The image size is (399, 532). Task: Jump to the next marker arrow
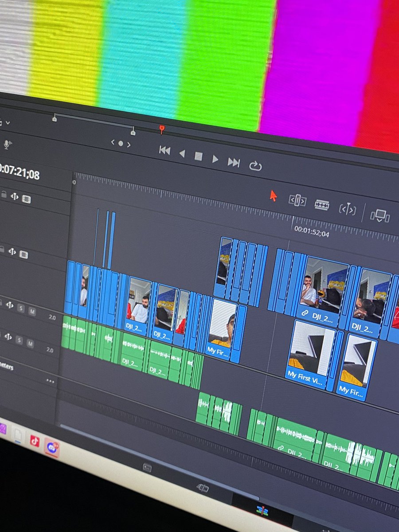pyautogui.click(x=129, y=145)
